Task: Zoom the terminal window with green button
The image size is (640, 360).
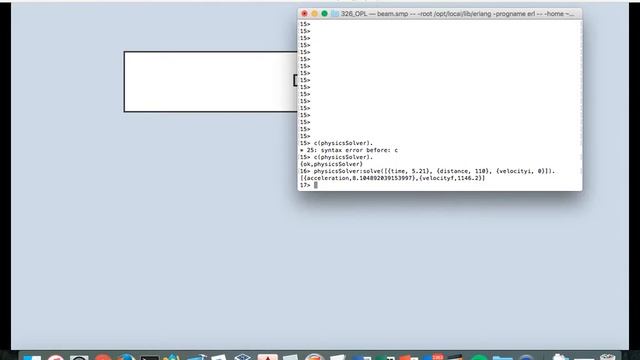Action: coord(324,13)
